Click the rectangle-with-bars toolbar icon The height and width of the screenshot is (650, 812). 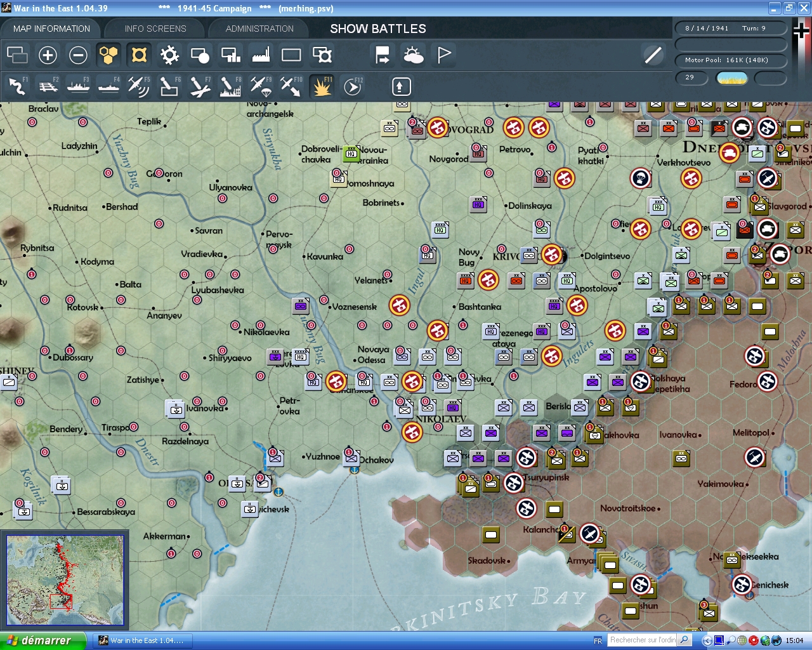(x=230, y=55)
